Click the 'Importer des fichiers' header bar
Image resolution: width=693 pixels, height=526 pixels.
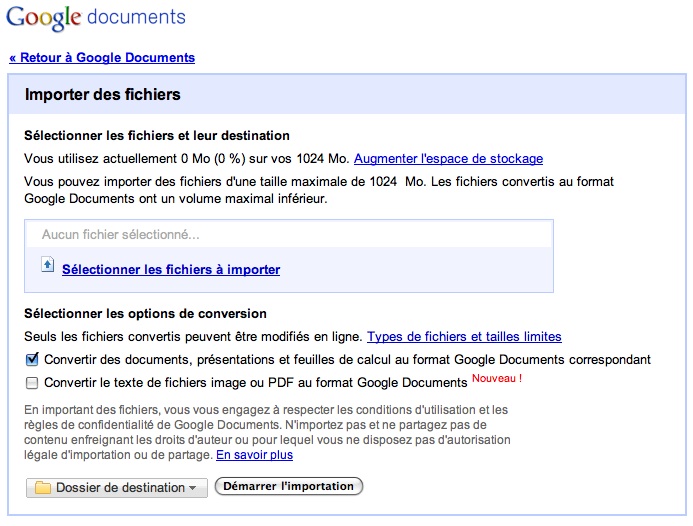(346, 94)
